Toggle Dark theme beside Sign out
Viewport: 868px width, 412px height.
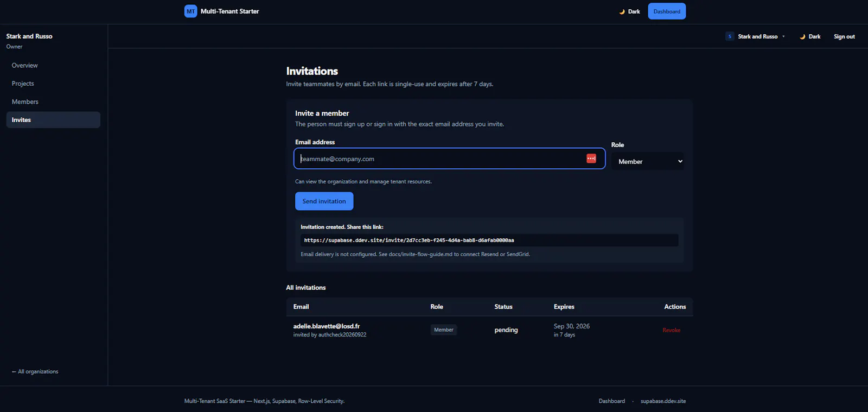click(810, 36)
